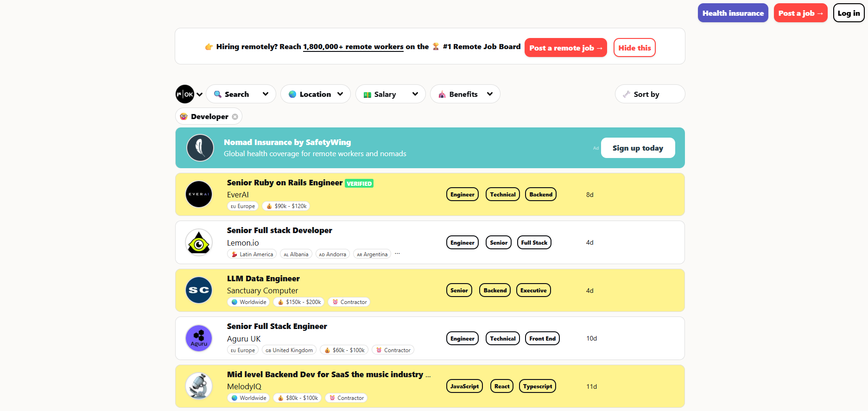
Task: Click the Post a job button
Action: (x=800, y=13)
